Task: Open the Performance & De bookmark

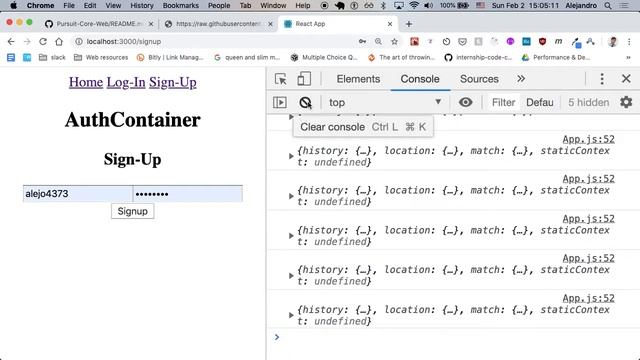Action: [x=556, y=58]
